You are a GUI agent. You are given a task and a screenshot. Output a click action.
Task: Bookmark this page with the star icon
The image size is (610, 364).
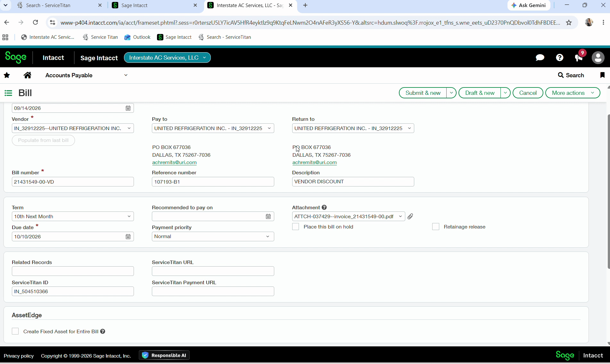[569, 22]
